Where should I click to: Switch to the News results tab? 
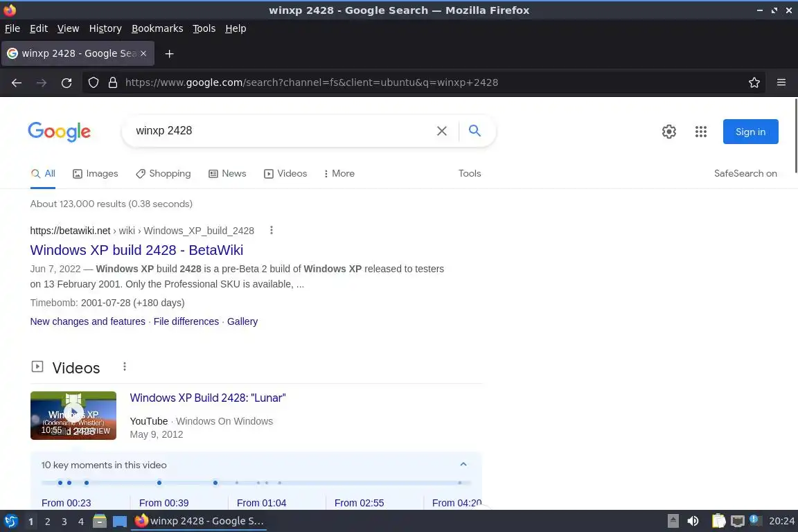pyautogui.click(x=227, y=174)
